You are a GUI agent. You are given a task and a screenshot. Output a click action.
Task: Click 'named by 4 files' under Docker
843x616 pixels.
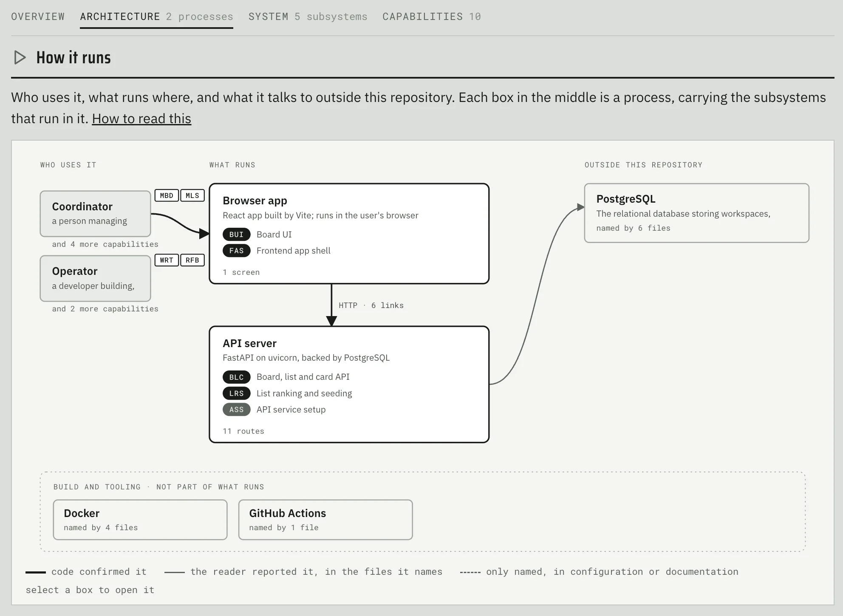point(101,528)
